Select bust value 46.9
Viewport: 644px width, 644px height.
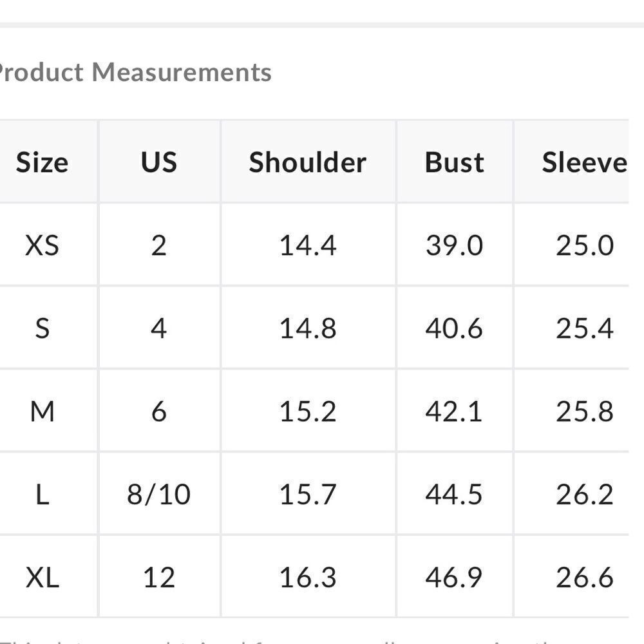pyautogui.click(x=454, y=578)
